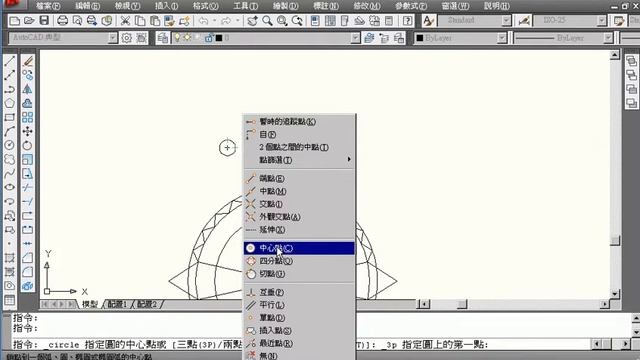Viewport: 640px width, 360px height.
Task: Pick the Rectangle draw tool
Action: pyautogui.click(x=9, y=118)
